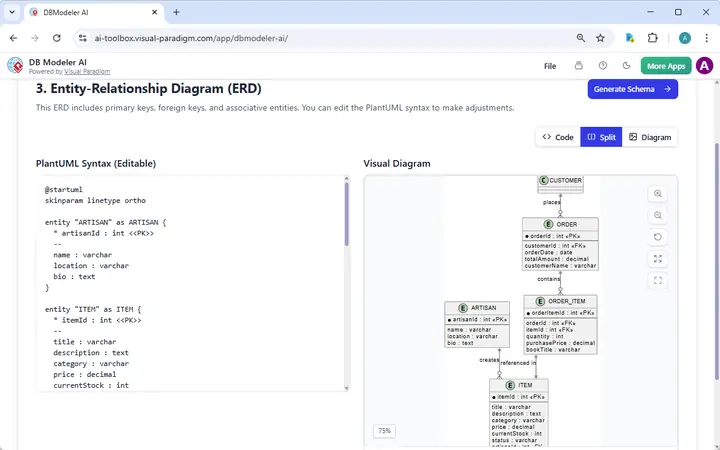Select the CUSTOMER entity in diagram

(x=560, y=184)
